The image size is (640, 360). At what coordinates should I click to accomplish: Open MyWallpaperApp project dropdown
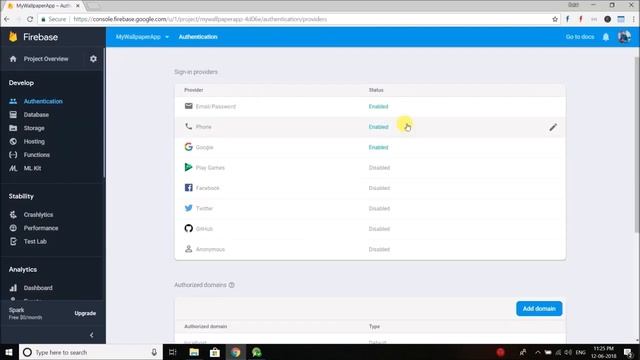pyautogui.click(x=142, y=37)
